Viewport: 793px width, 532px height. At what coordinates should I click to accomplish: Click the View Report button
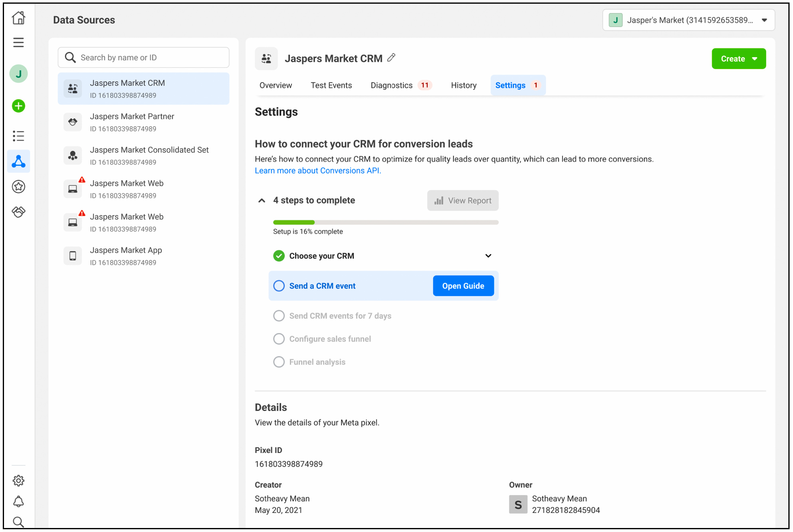tap(463, 200)
